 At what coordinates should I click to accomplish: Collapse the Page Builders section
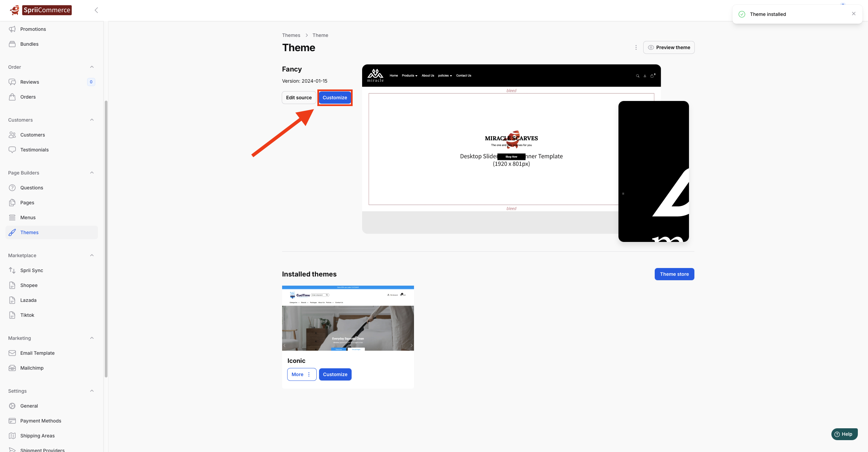pos(92,173)
